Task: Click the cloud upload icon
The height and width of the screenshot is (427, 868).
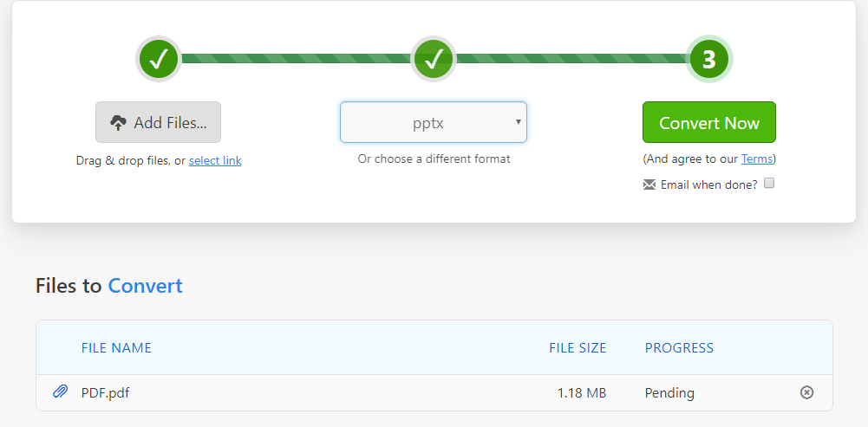Action: point(118,123)
